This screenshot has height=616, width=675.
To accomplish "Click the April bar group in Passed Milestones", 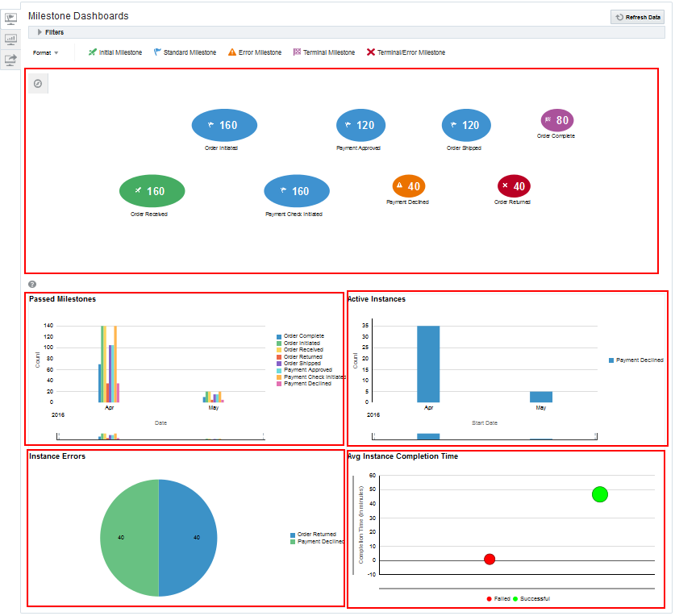I will 109,364.
